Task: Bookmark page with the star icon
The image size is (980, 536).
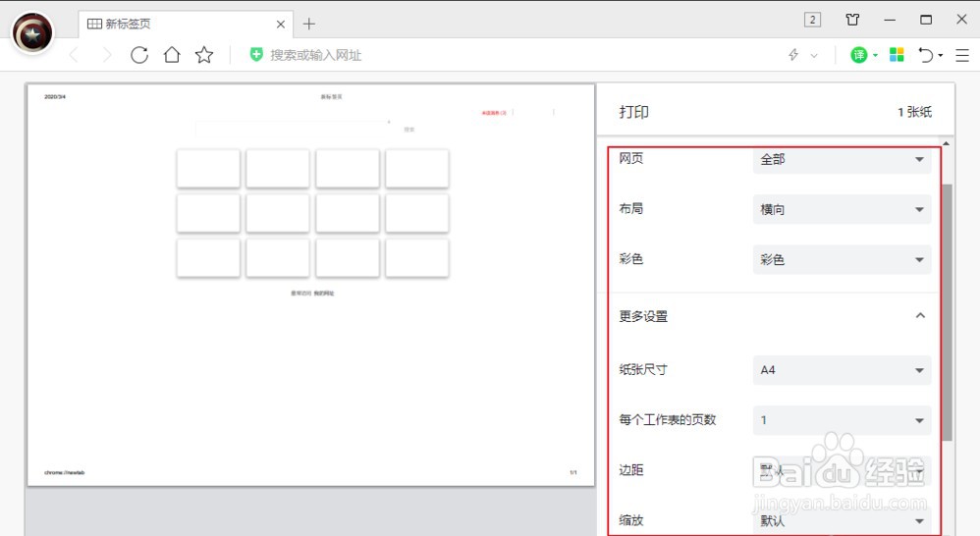Action: point(204,55)
